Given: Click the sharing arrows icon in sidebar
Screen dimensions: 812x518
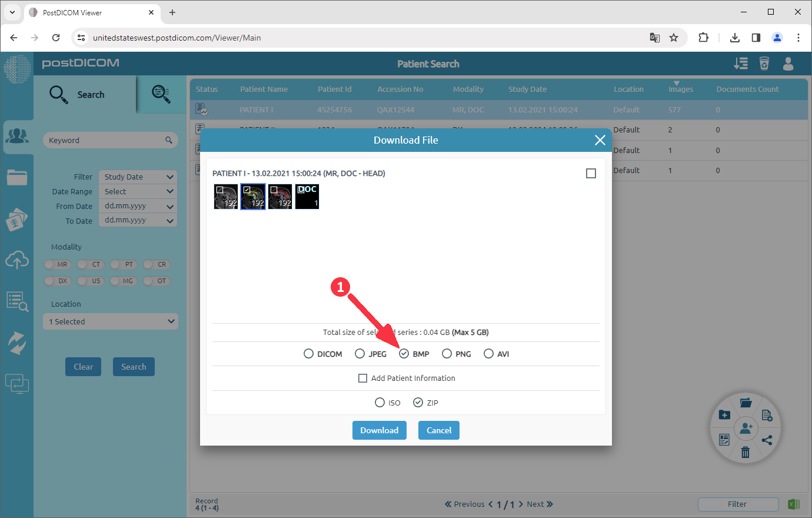Looking at the screenshot, I should pyautogui.click(x=18, y=342).
